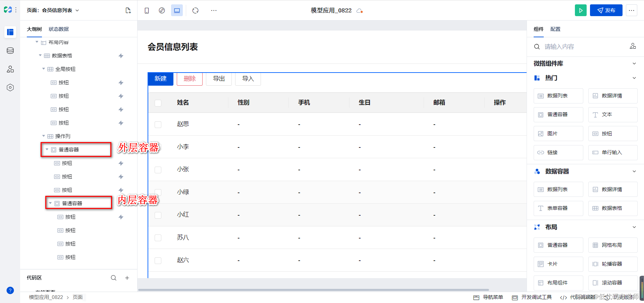Viewport: 644px width, 303px height.
Task: Check the row checkbox for 赵六
Action: [158, 260]
